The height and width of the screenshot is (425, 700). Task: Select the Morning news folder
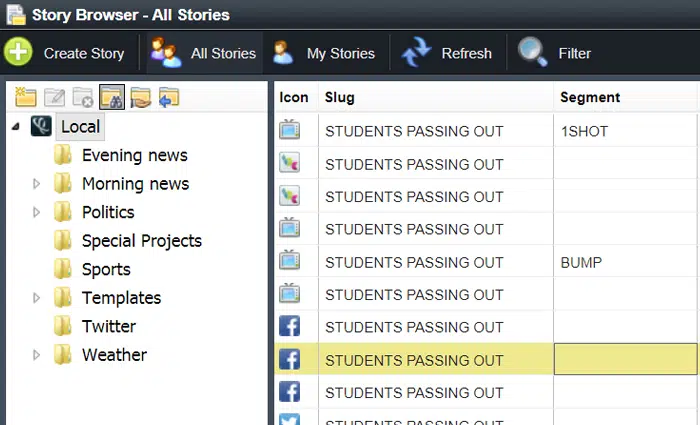[x=135, y=184]
